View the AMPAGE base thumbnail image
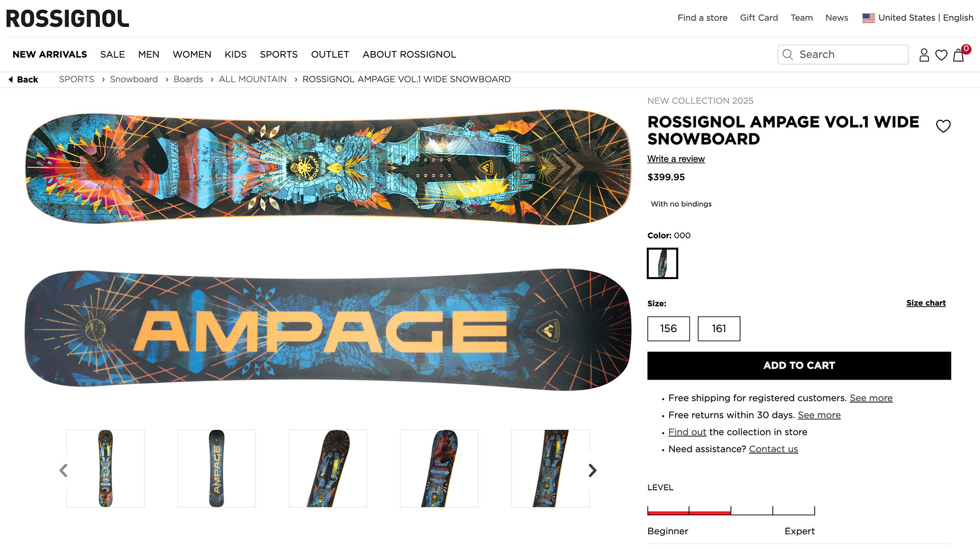 click(x=216, y=468)
